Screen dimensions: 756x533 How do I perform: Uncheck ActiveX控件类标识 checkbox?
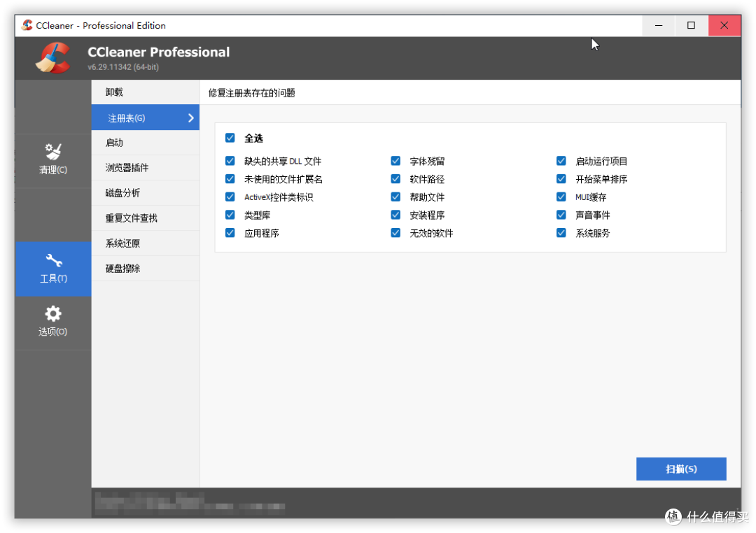tap(230, 197)
